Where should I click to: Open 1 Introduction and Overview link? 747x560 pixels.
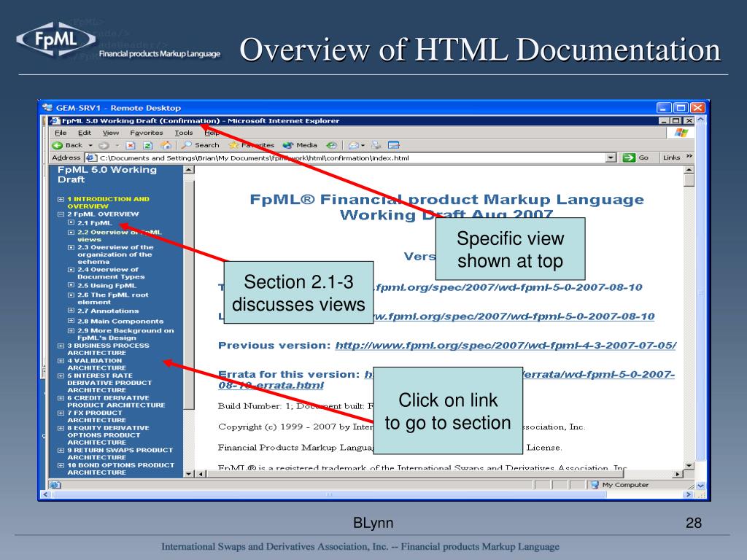[108, 203]
